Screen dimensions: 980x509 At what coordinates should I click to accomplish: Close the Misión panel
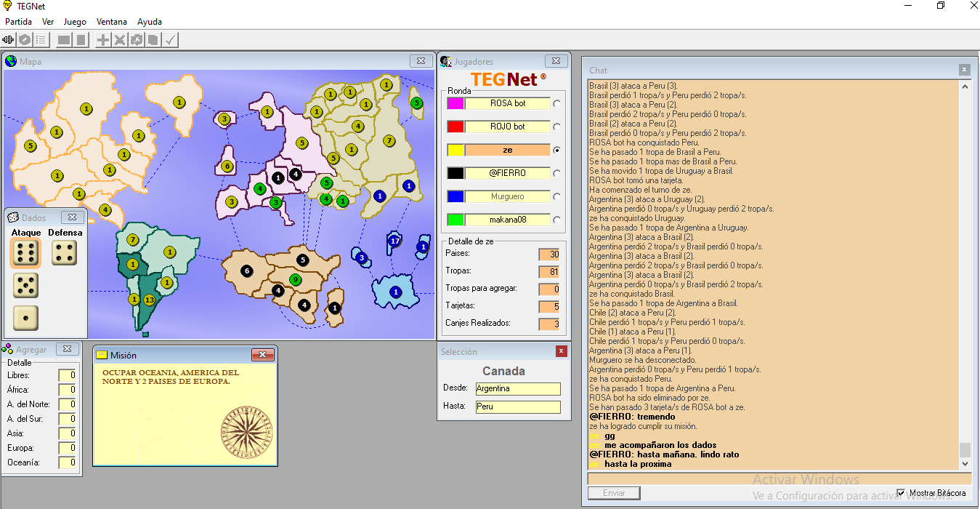pos(262,355)
